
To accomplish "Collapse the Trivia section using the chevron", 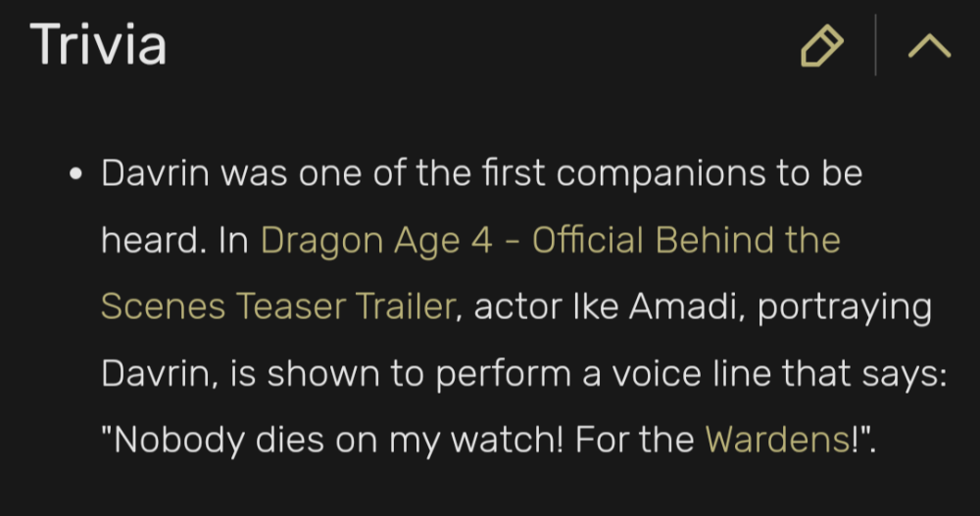I will point(929,46).
